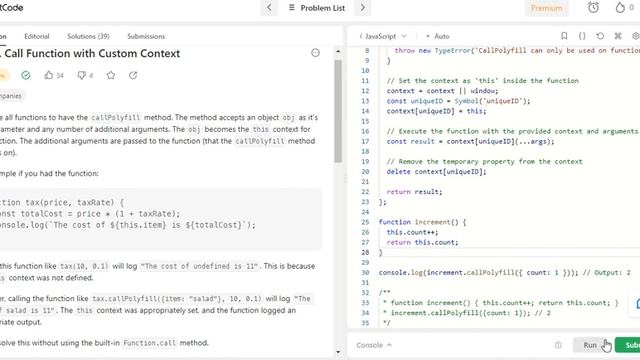This screenshot has height=360, width=640.
Task: Open the Problem List
Action: (x=317, y=8)
